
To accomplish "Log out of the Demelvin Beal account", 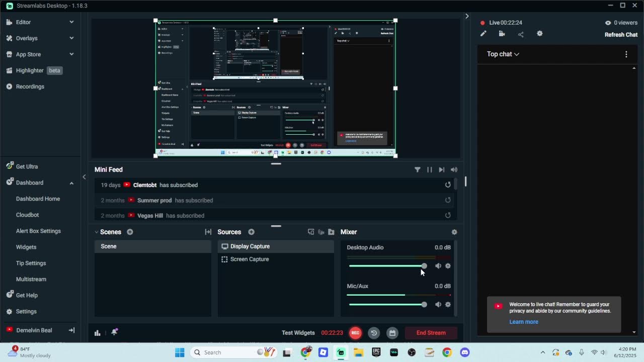I will point(71,330).
